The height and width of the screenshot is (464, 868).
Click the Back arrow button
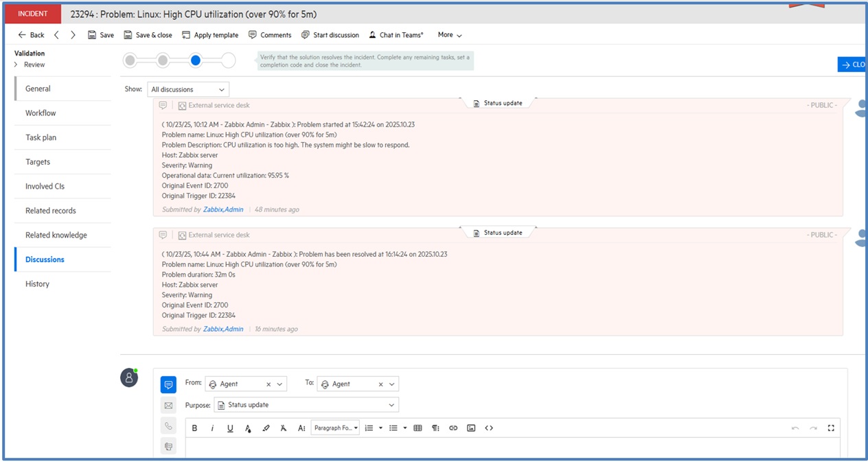tap(31, 35)
